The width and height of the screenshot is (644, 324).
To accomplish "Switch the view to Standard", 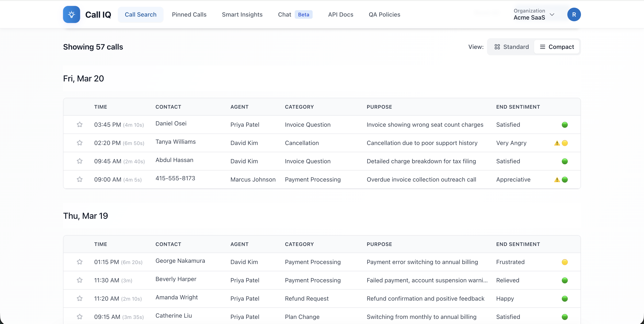I will 511,47.
